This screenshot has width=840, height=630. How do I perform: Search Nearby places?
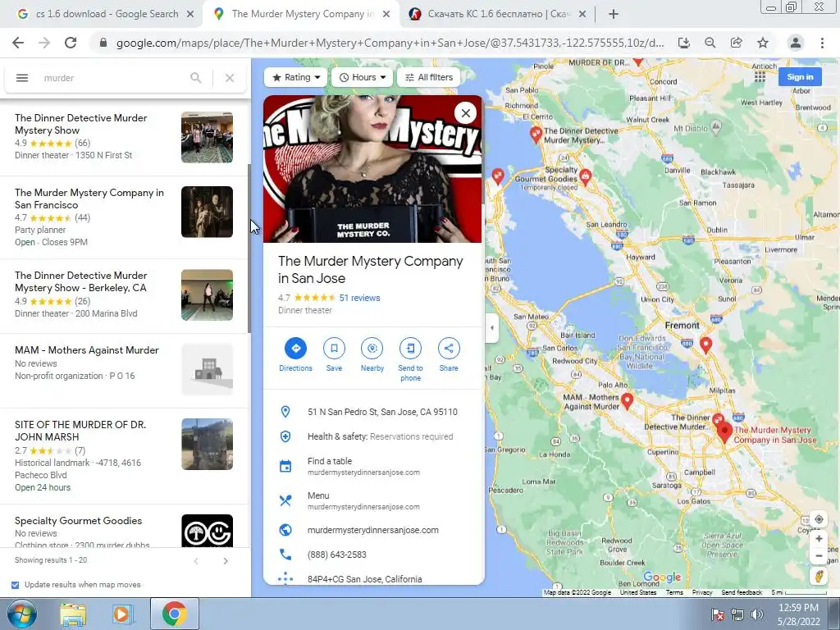click(x=372, y=354)
